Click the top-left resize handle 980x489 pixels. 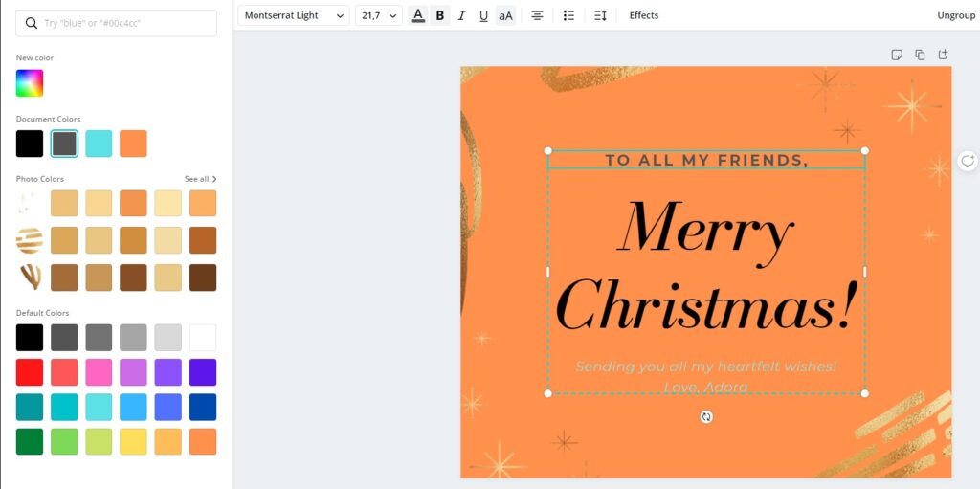tap(548, 150)
